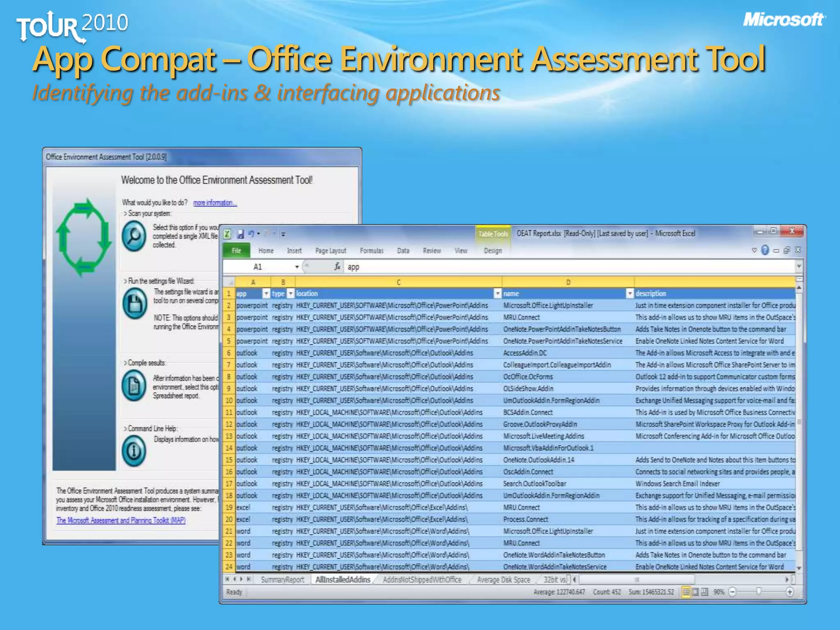Click the blue Help question mark icon
The height and width of the screenshot is (630, 840).
[x=765, y=250]
